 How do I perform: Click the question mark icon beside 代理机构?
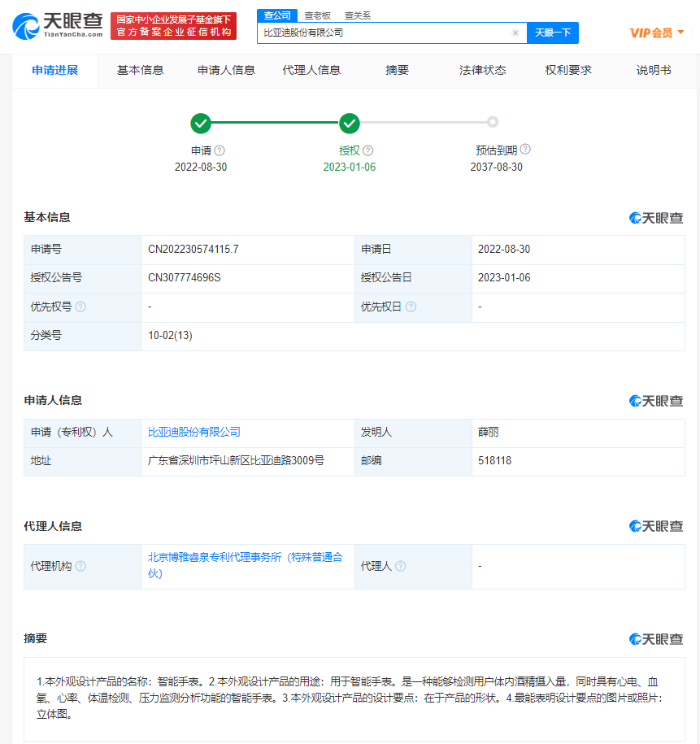80,566
